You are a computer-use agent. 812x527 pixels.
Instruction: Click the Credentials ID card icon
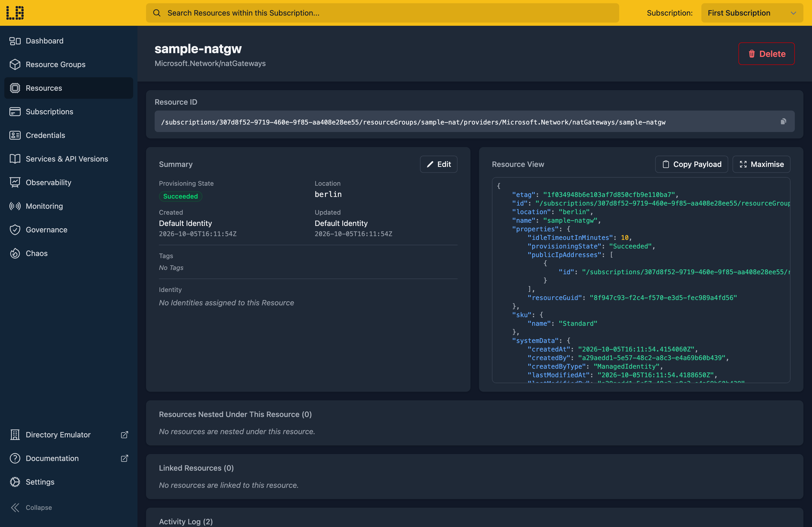coord(15,135)
